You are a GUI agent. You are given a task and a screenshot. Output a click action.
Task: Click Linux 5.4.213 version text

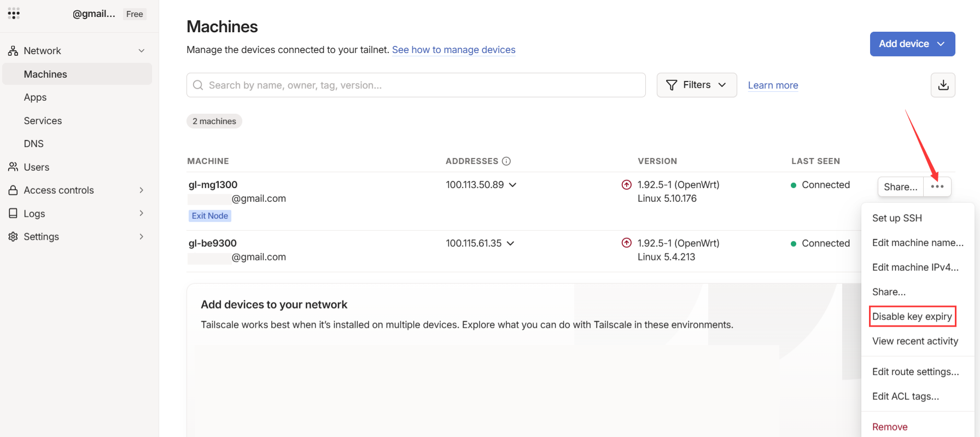click(x=666, y=257)
